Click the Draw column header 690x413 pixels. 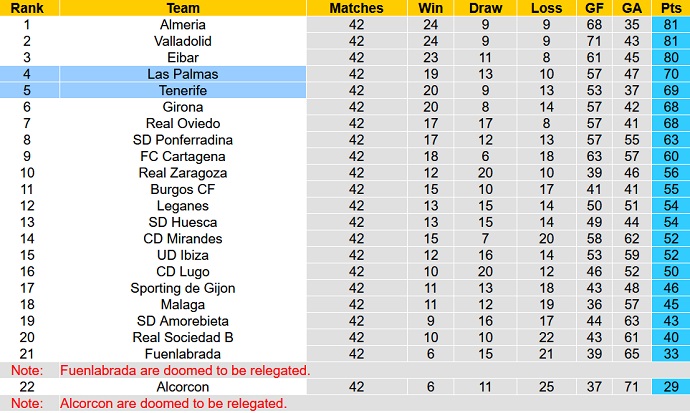point(487,8)
